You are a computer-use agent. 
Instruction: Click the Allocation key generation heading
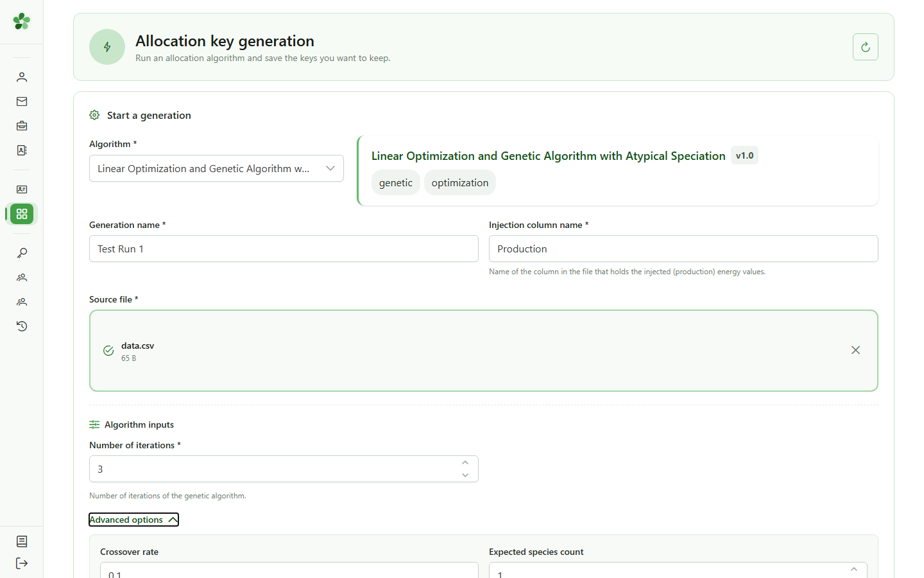225,41
